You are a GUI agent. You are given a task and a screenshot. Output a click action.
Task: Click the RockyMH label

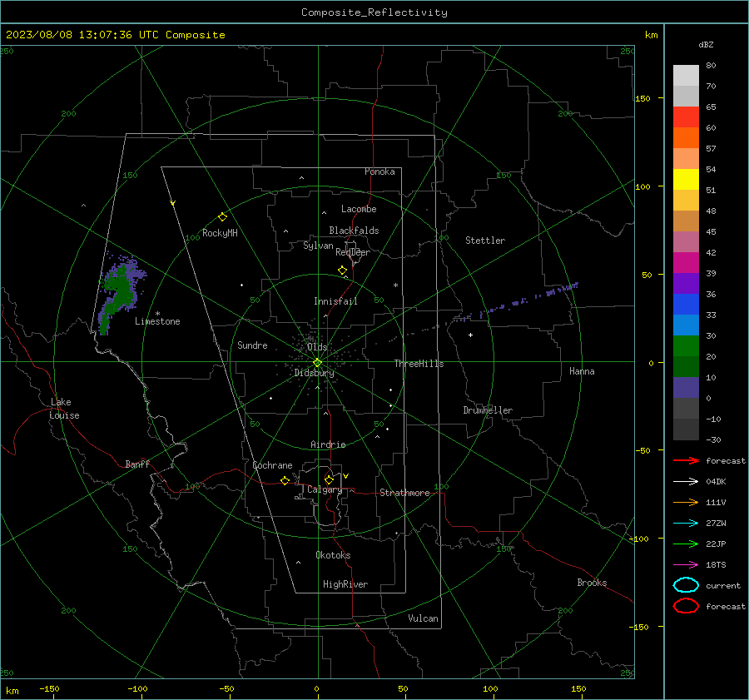click(x=220, y=233)
